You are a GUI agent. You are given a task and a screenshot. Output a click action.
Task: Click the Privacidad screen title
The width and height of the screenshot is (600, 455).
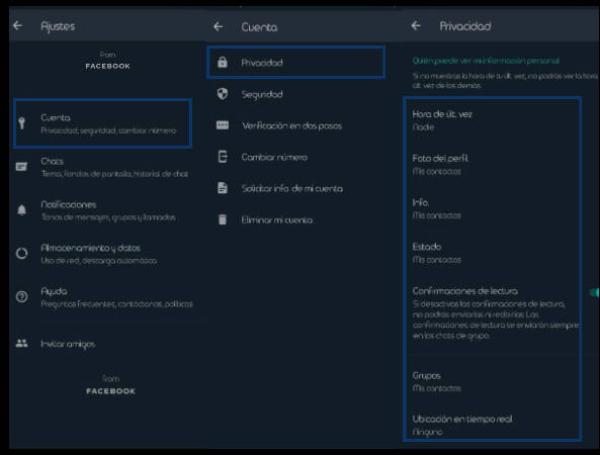pyautogui.click(x=465, y=26)
